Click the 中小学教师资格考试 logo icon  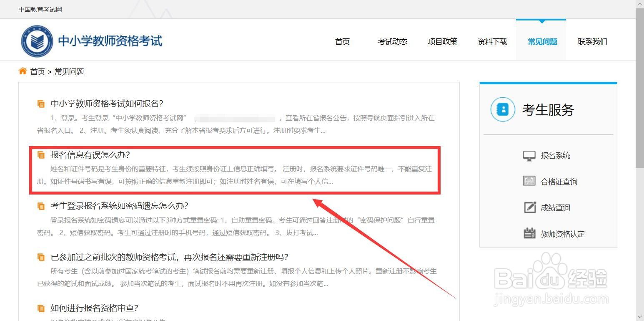(37, 40)
